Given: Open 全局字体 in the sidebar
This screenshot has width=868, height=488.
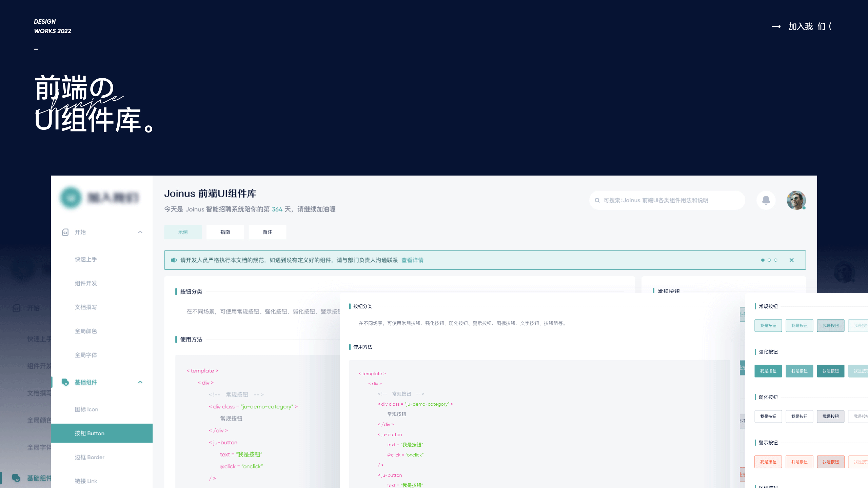Looking at the screenshot, I should coord(86,355).
